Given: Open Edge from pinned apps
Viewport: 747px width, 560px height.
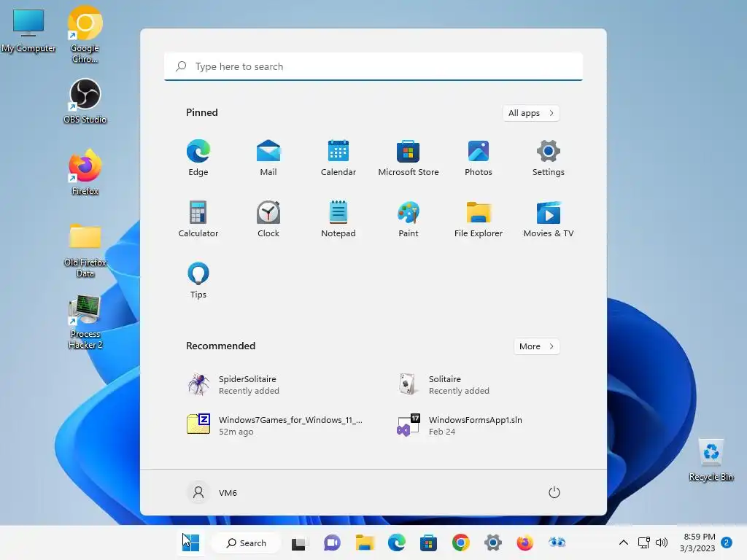Looking at the screenshot, I should (x=198, y=157).
